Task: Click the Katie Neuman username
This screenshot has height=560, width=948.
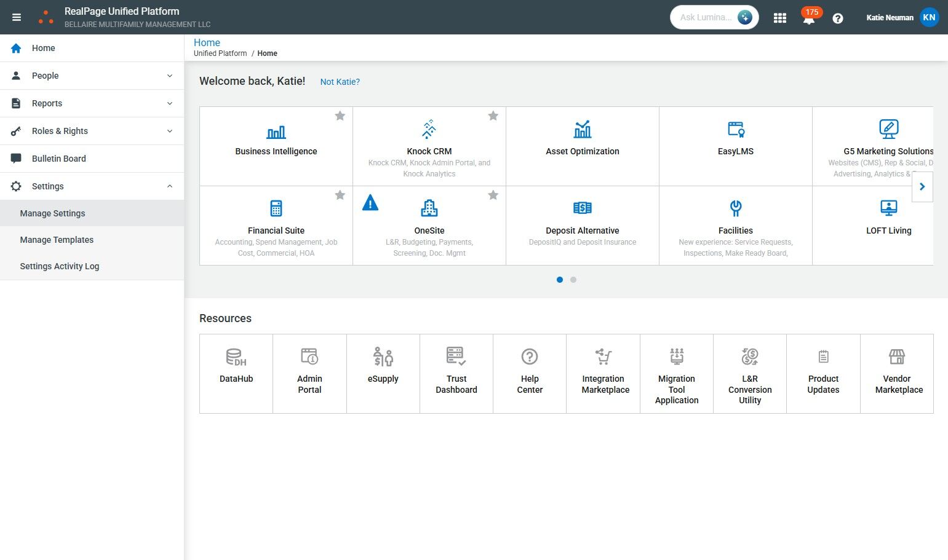Action: 890,18
